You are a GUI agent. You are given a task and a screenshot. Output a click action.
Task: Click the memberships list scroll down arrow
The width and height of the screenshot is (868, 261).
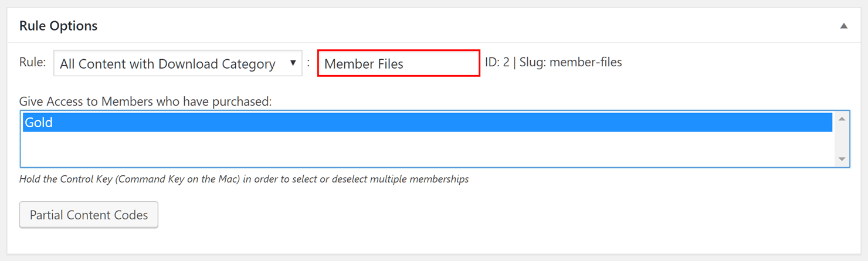pyautogui.click(x=842, y=159)
